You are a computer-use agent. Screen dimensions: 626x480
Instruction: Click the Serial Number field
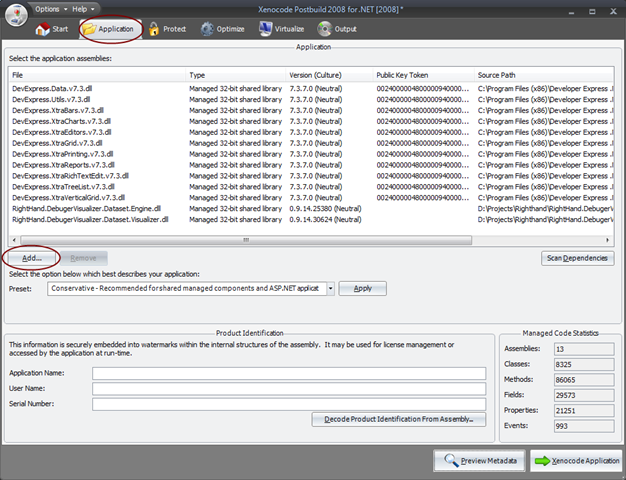click(289, 404)
